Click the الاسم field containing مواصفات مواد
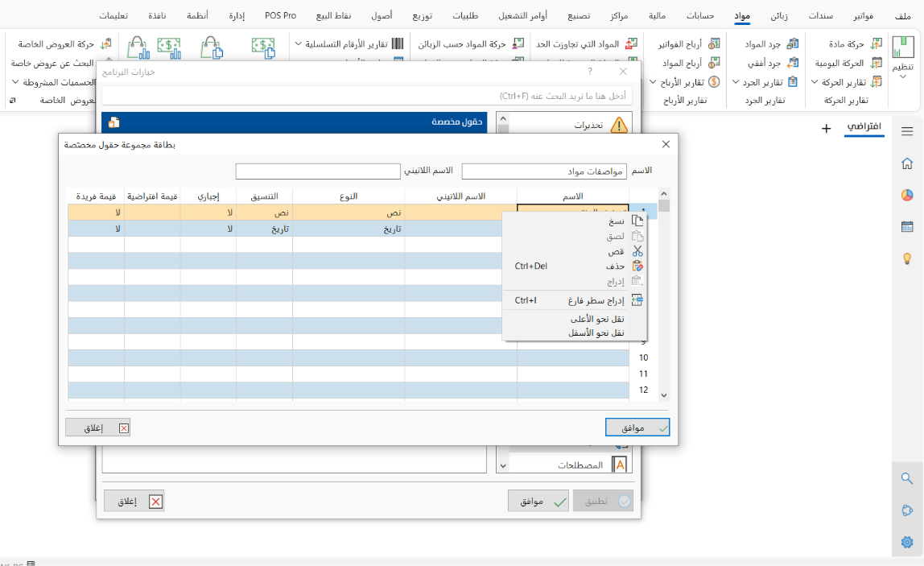 [544, 171]
